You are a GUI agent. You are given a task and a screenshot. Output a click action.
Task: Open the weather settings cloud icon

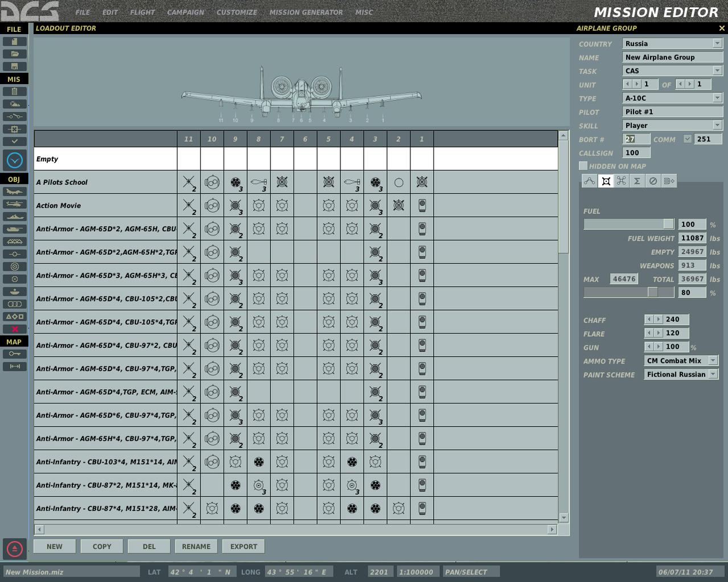[15, 104]
